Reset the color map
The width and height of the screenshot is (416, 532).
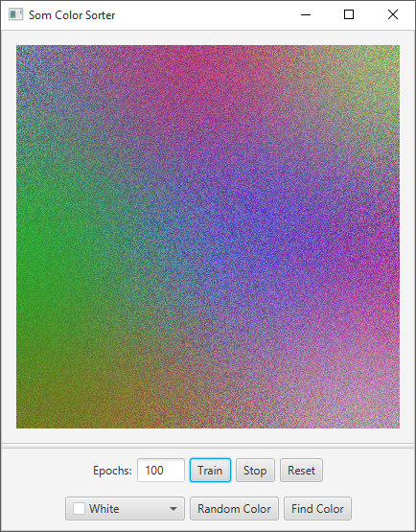tap(301, 471)
